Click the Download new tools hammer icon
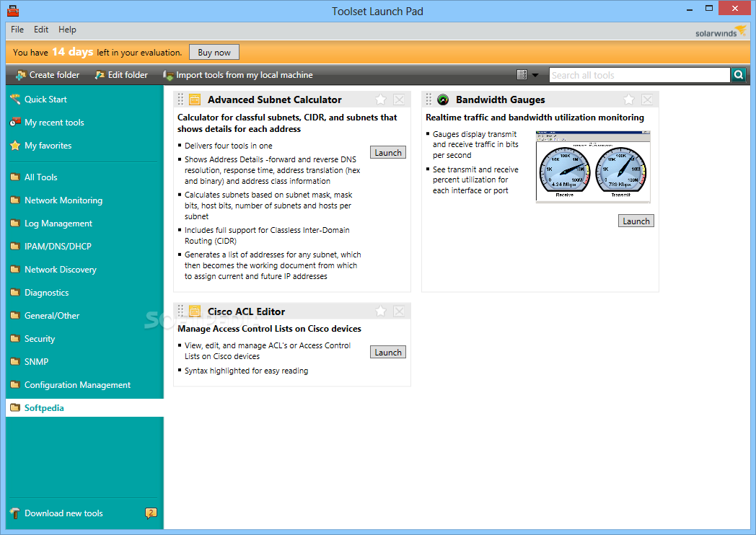 [x=15, y=513]
